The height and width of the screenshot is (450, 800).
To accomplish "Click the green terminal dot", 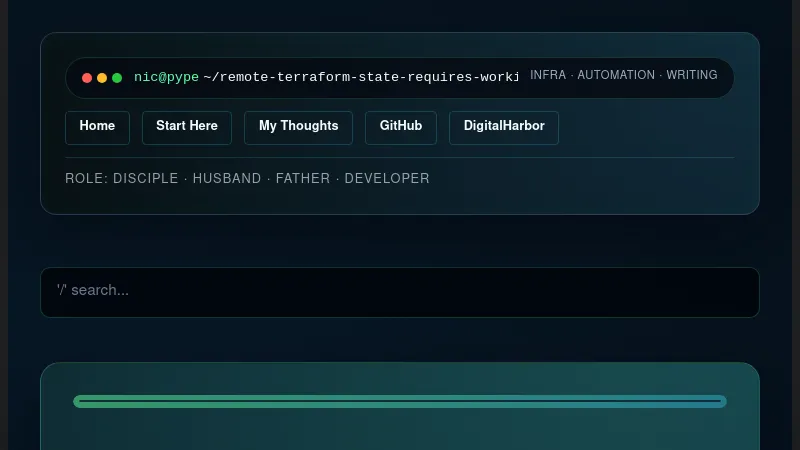I will (117, 78).
